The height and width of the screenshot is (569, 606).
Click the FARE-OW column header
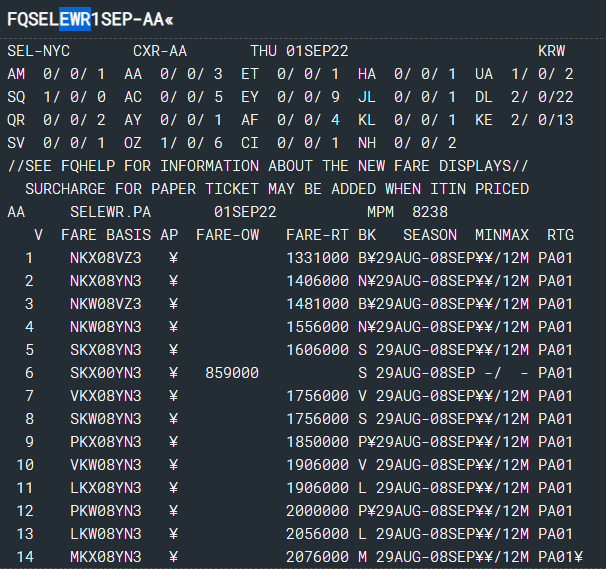228,235
